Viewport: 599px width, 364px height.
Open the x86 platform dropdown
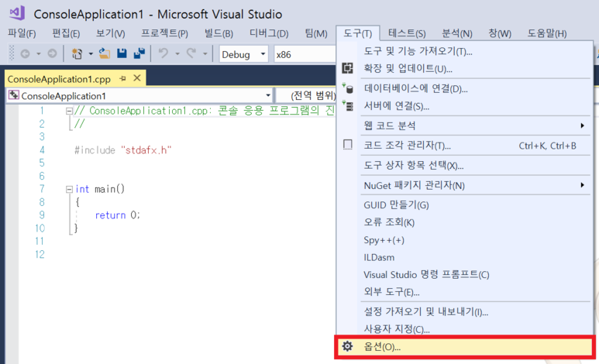(x=305, y=54)
